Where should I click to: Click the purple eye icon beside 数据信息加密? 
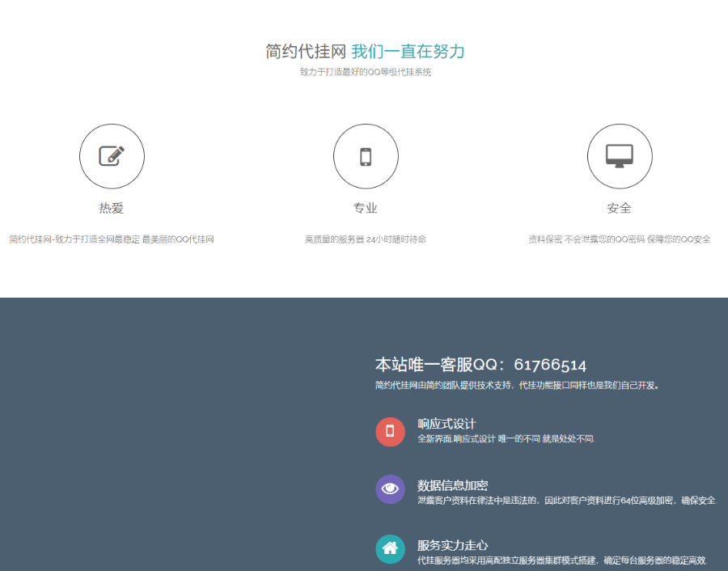tap(390, 489)
